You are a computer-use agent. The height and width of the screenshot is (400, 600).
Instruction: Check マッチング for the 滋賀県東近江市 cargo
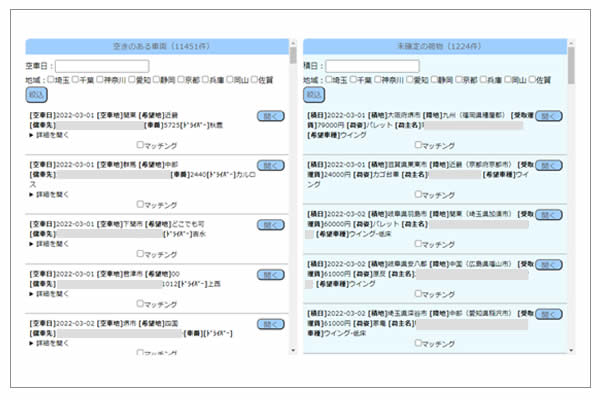(x=417, y=195)
